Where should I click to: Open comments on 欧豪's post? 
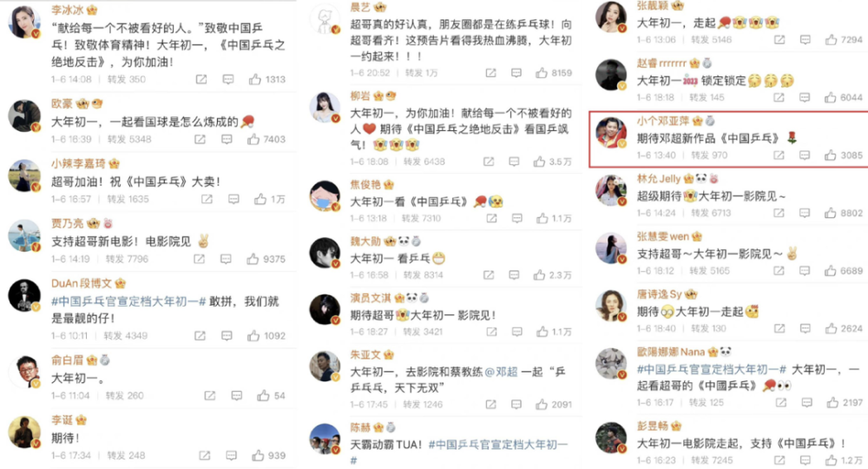click(x=227, y=140)
